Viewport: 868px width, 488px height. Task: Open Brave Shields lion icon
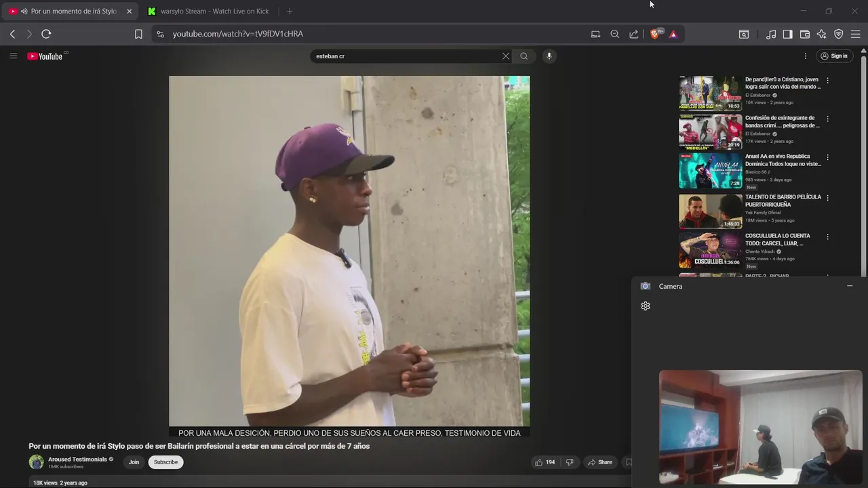pos(656,34)
